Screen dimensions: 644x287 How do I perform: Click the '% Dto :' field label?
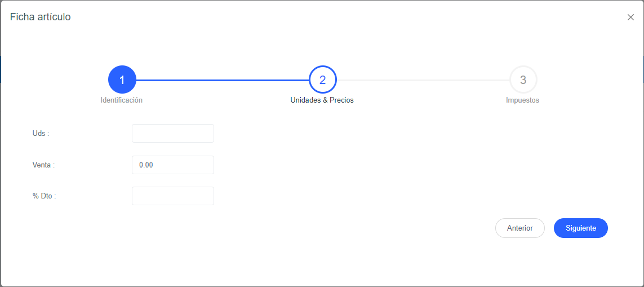(x=45, y=196)
